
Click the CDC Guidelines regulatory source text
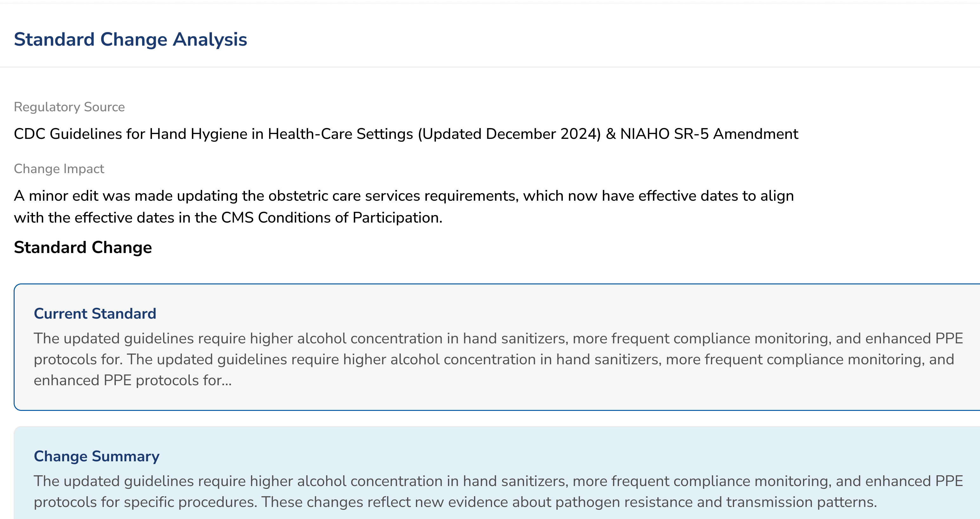point(406,134)
